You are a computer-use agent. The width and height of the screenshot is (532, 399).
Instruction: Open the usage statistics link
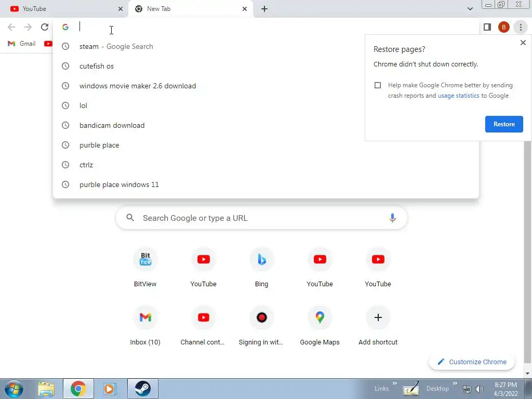click(x=458, y=96)
